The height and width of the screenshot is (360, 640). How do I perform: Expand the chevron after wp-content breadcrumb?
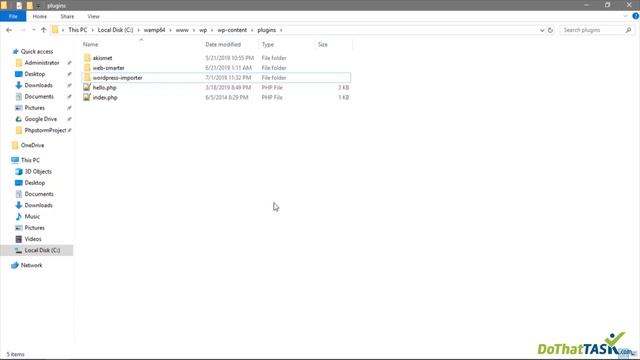tap(252, 30)
